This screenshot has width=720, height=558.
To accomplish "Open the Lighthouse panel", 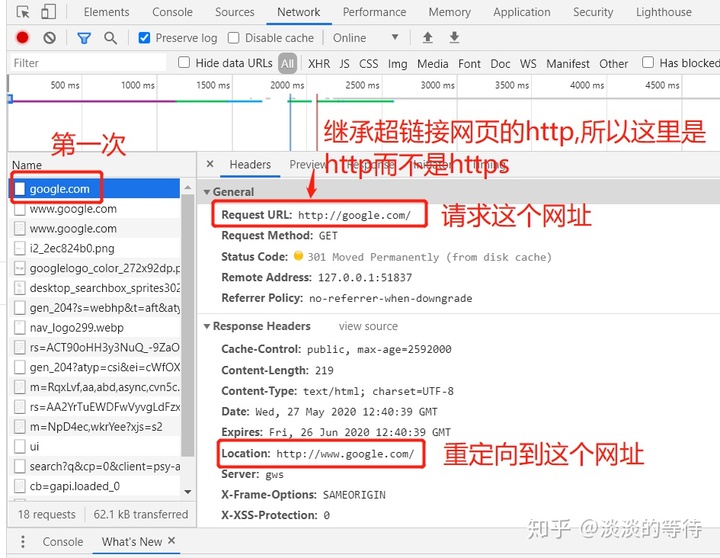I will pos(664,12).
